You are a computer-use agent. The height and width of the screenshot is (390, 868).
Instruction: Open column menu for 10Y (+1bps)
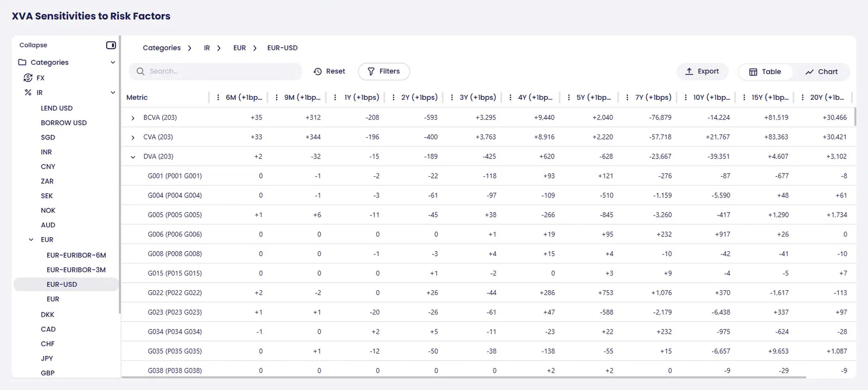click(686, 98)
